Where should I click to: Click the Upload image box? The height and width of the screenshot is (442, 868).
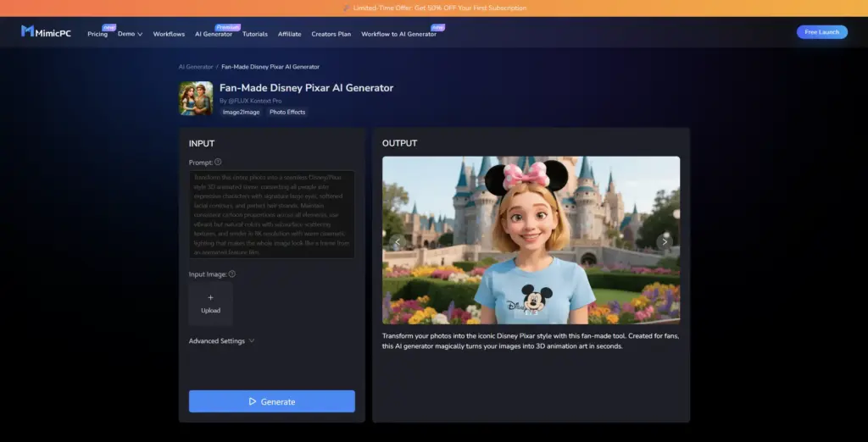pos(210,304)
